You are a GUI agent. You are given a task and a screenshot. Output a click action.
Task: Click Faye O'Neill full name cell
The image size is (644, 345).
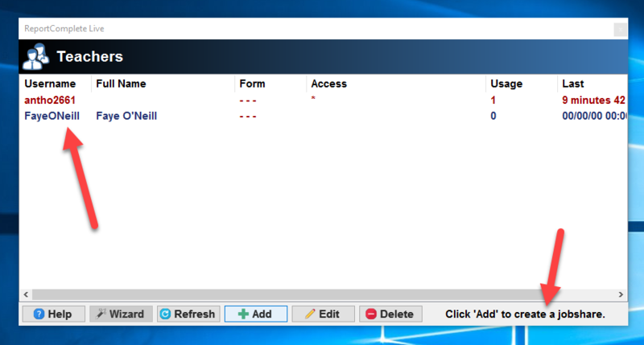pos(126,116)
